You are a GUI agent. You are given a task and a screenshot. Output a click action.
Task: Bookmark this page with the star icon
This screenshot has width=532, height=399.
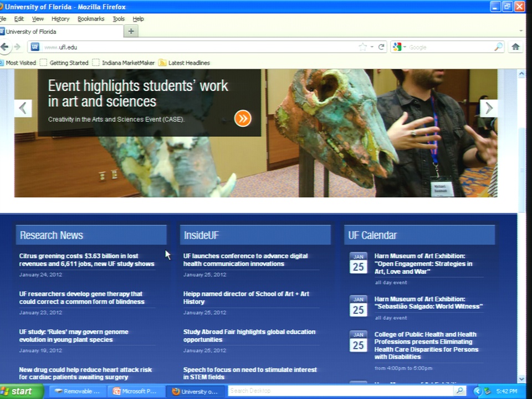(x=362, y=47)
